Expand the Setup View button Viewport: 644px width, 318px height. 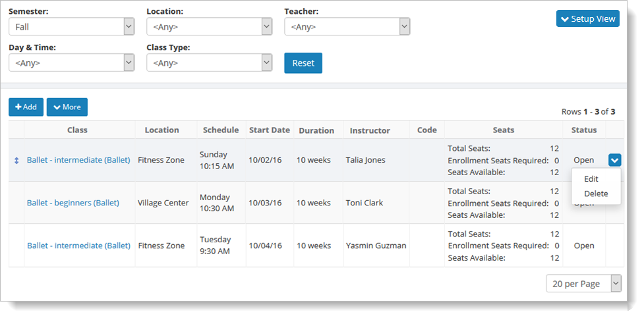pyautogui.click(x=587, y=19)
